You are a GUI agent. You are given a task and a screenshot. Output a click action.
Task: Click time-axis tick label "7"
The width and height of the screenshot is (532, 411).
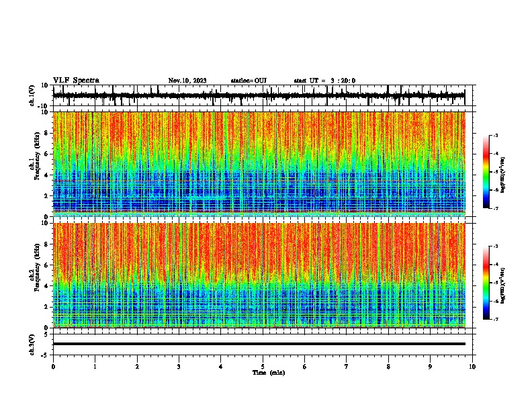pos(347,367)
